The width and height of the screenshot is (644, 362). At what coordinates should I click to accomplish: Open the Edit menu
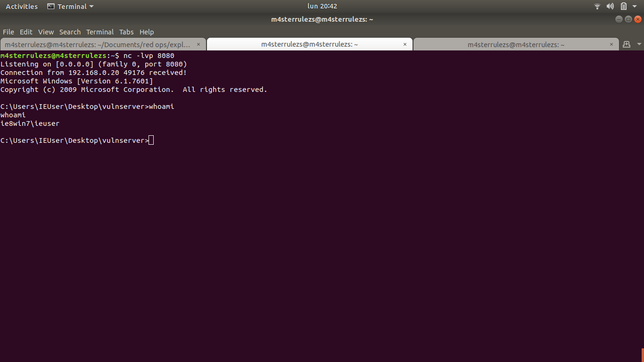pyautogui.click(x=26, y=32)
